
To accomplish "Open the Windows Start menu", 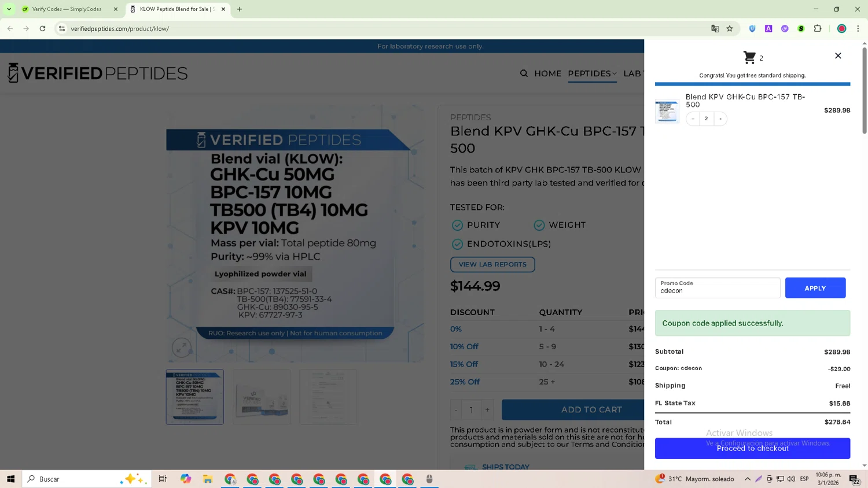I will (x=10, y=479).
